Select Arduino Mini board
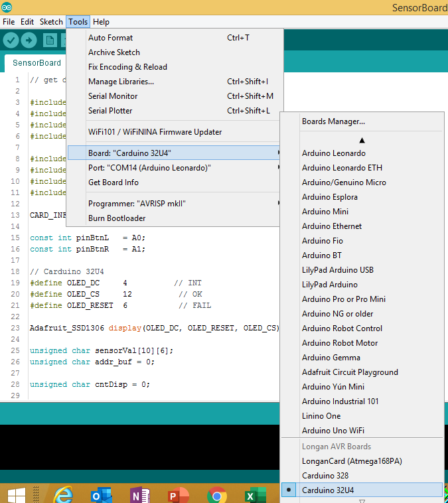The width and height of the screenshot is (448, 503). click(x=362, y=212)
